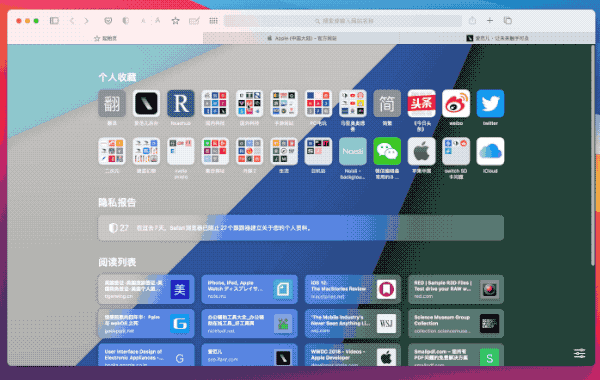Viewport: 600px width, 380px height.
Task: Open the black ifanr favorite tile
Action: point(146,103)
